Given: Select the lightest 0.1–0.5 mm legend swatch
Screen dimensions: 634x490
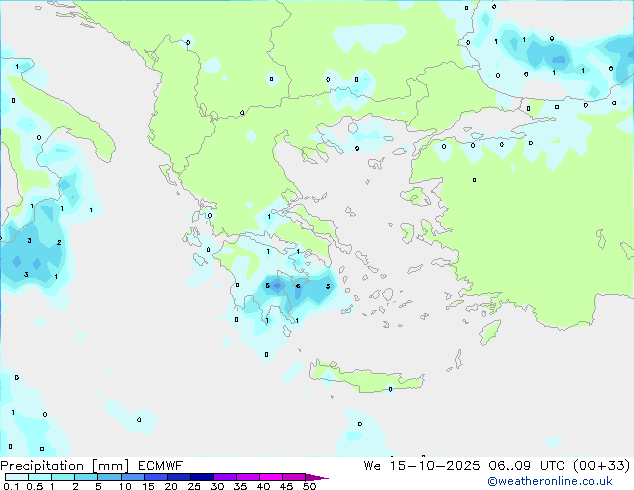Looking at the screenshot, I should pos(17,477).
